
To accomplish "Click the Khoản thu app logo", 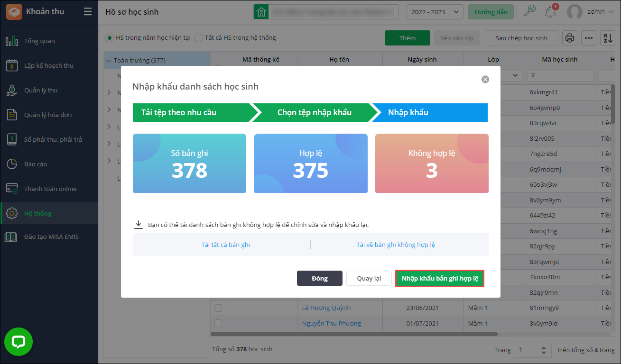I will coord(14,12).
